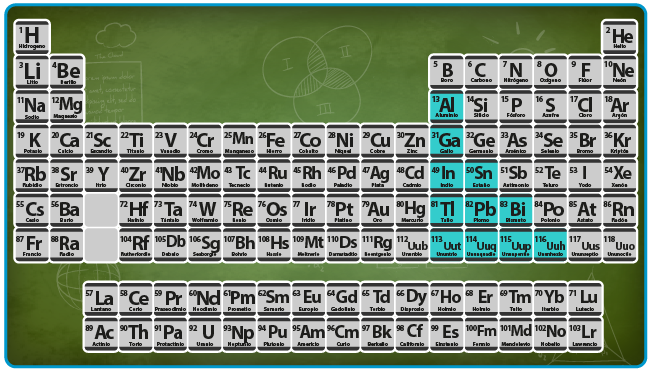Viewport: 651px width, 371px height.
Task: Click the blank lanthanide placeholder under Y
Action: point(101,210)
